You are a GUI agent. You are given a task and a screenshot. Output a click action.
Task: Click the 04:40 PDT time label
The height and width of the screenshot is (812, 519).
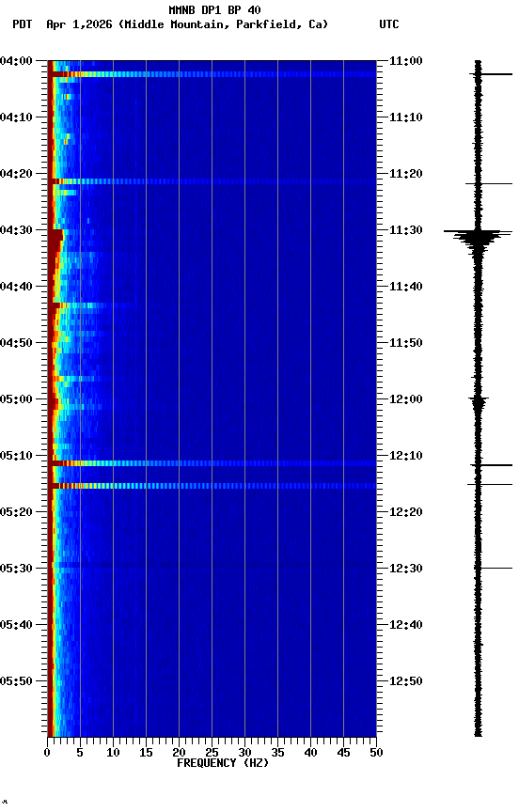point(16,287)
